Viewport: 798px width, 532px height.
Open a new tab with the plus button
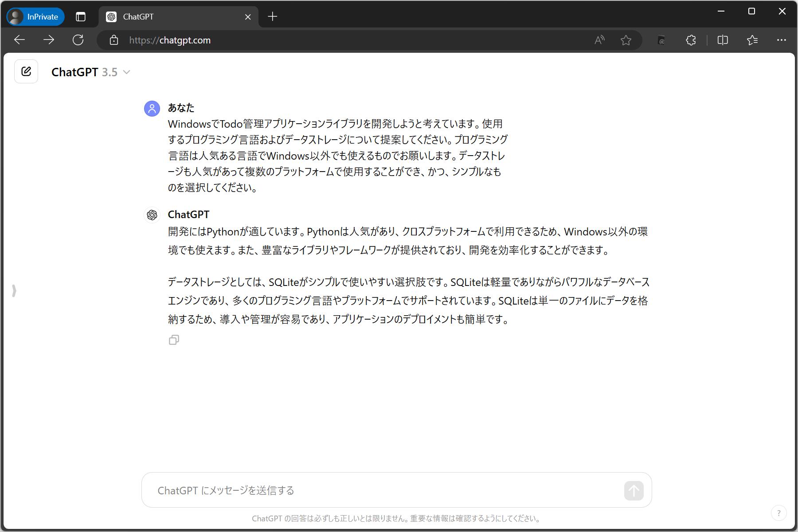point(273,16)
